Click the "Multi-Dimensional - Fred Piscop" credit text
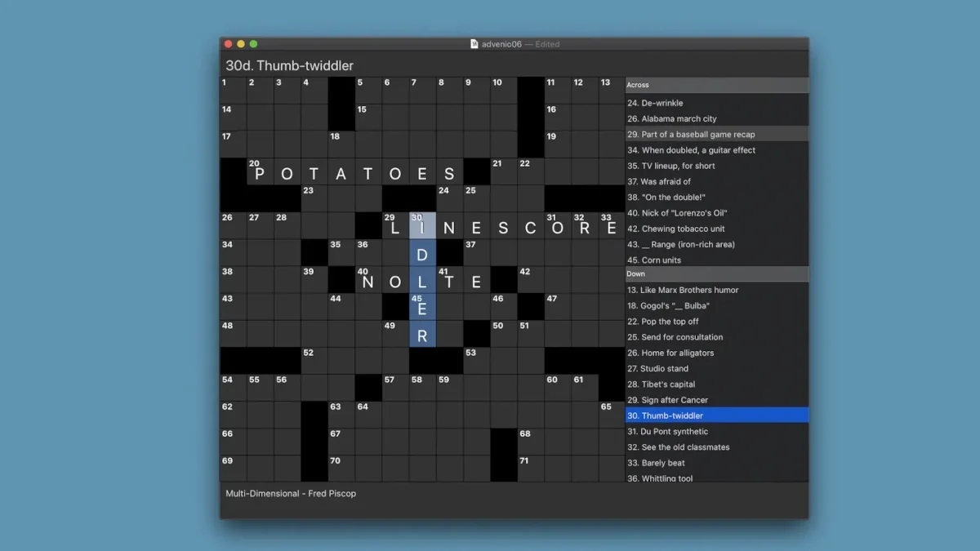 click(x=291, y=493)
